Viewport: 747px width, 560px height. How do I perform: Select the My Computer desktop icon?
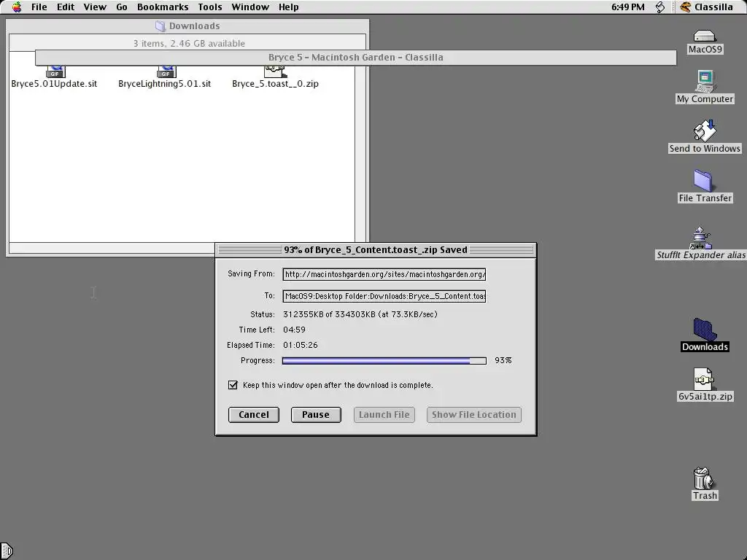[x=705, y=81]
